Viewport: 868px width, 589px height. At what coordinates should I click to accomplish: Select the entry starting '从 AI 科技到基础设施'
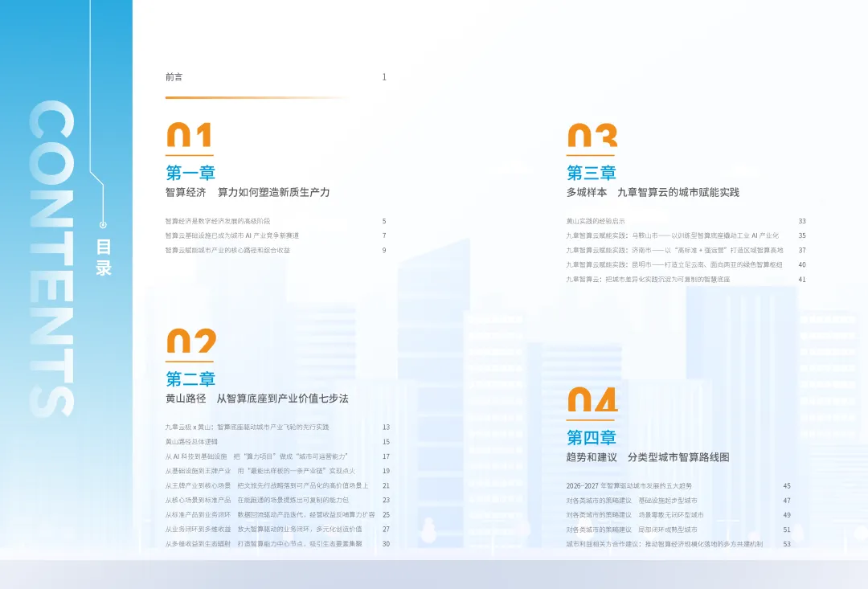[x=256, y=456]
